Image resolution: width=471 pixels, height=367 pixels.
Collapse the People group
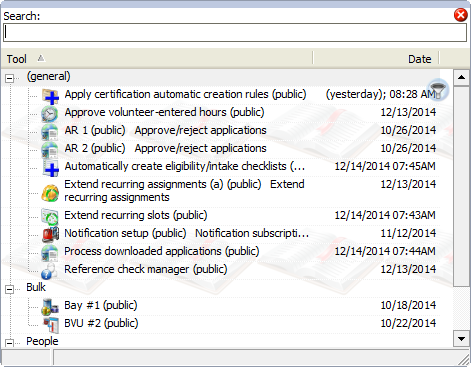pyautogui.click(x=9, y=343)
